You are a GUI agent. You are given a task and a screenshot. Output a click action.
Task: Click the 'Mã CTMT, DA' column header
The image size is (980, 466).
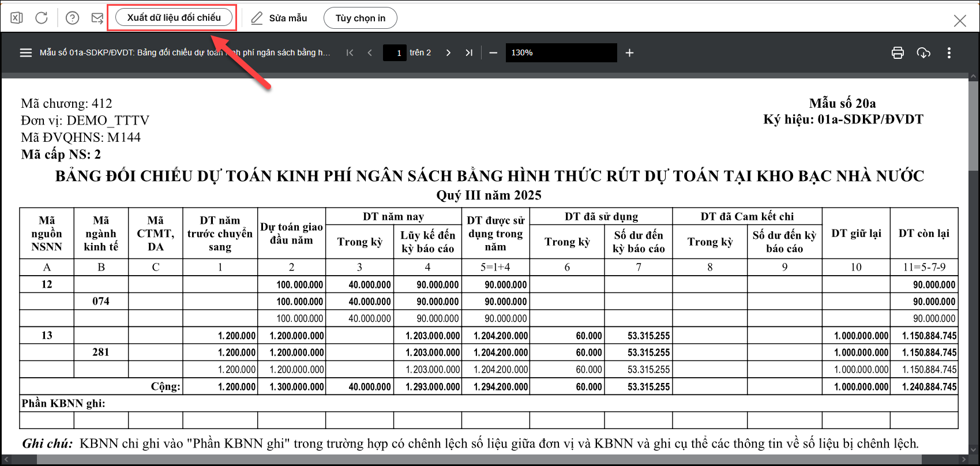pos(155,234)
